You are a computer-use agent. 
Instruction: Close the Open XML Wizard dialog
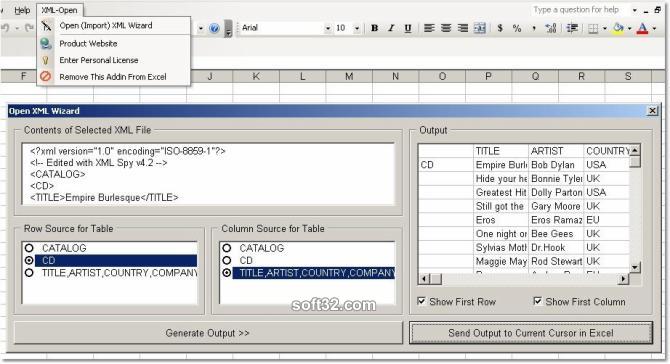(652, 111)
